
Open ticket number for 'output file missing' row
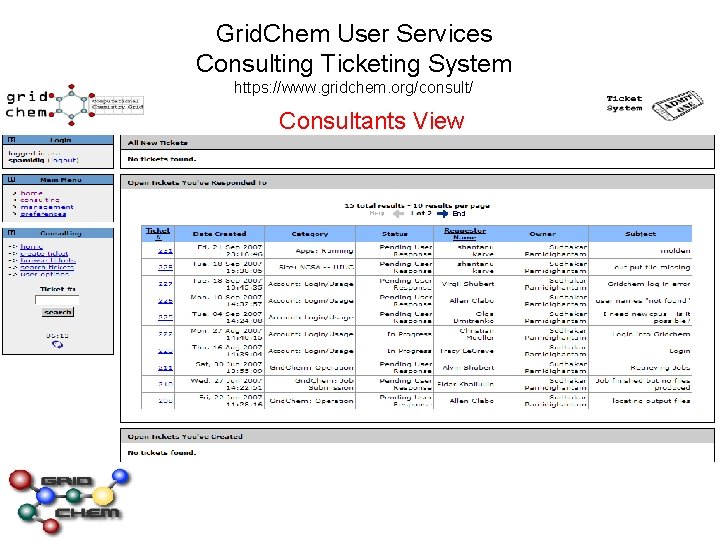pyautogui.click(x=165, y=267)
